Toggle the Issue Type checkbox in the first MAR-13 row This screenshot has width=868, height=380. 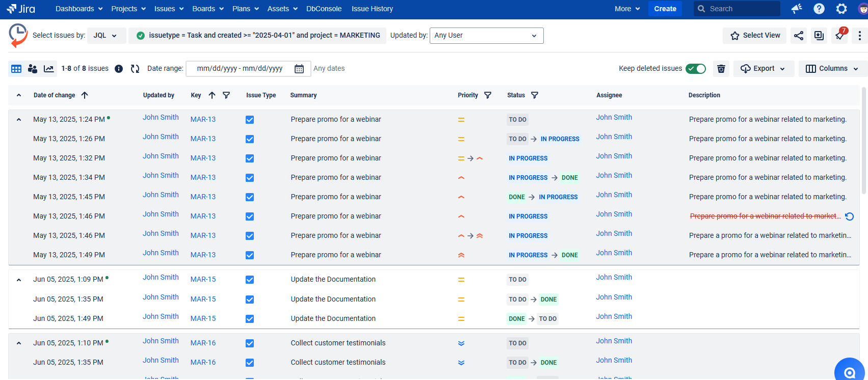[250, 120]
